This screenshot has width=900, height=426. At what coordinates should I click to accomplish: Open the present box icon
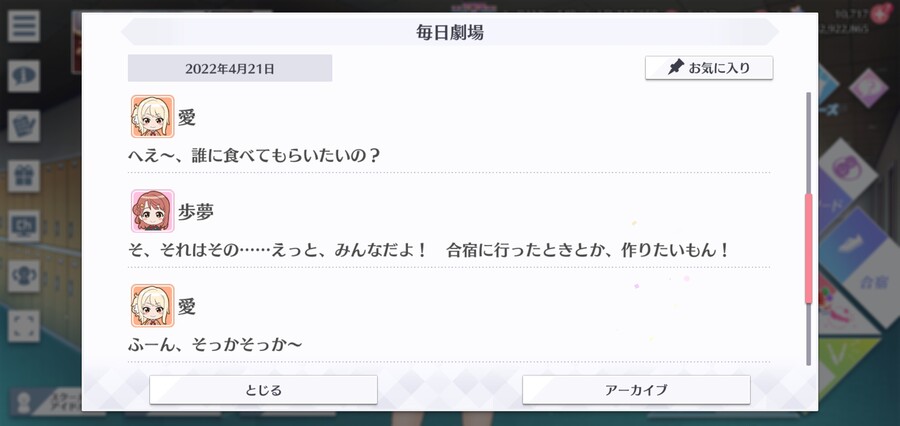coord(24,176)
